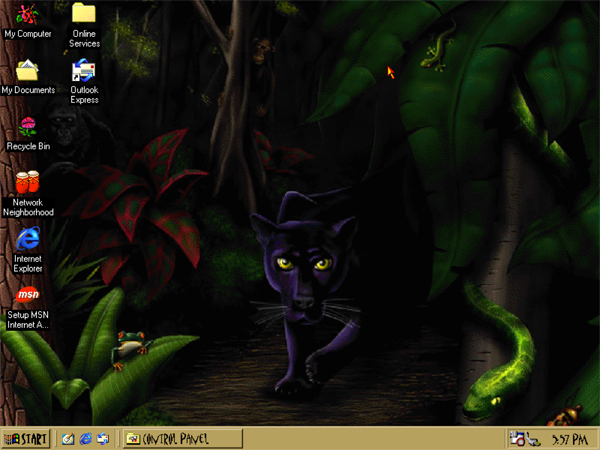600x450 pixels.
Task: Restore the Control Panel taskbar button
Action: [183, 439]
